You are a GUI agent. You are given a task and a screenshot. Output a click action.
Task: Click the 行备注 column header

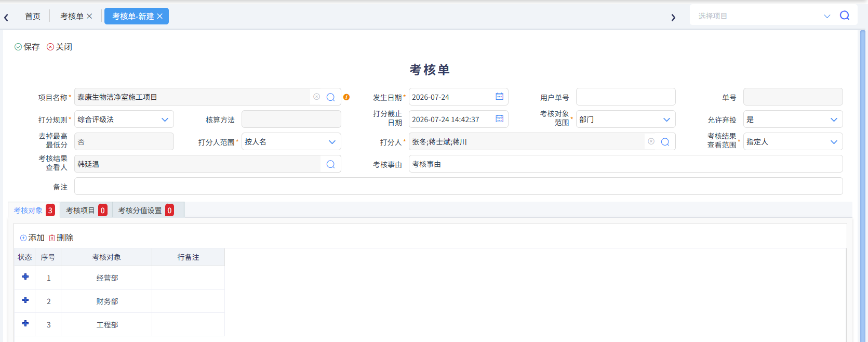(x=188, y=257)
